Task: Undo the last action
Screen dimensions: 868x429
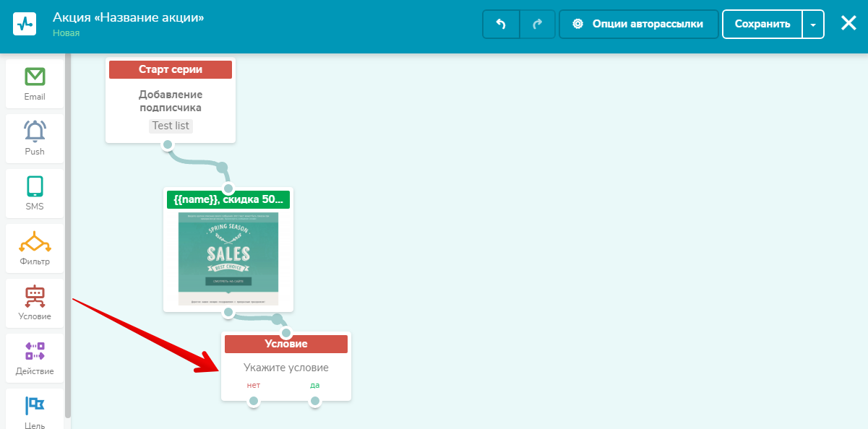Action: [501, 24]
